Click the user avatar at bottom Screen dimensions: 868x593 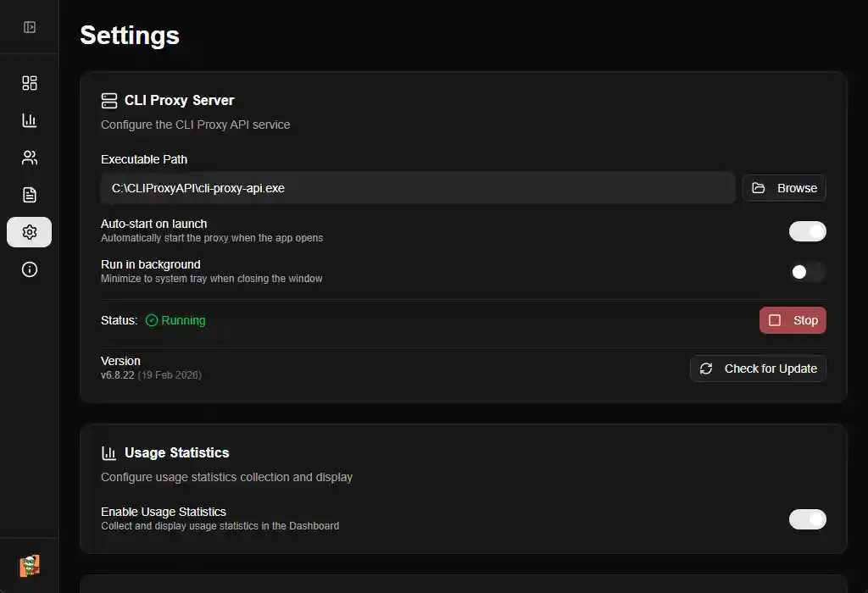30,566
